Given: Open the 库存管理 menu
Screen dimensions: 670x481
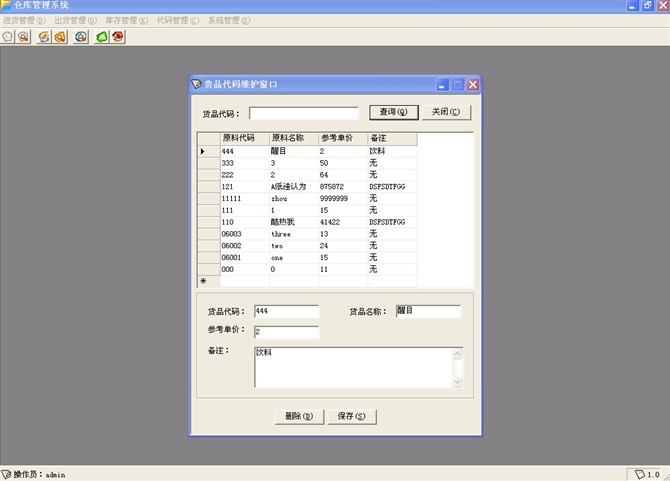Looking at the screenshot, I should pos(126,21).
